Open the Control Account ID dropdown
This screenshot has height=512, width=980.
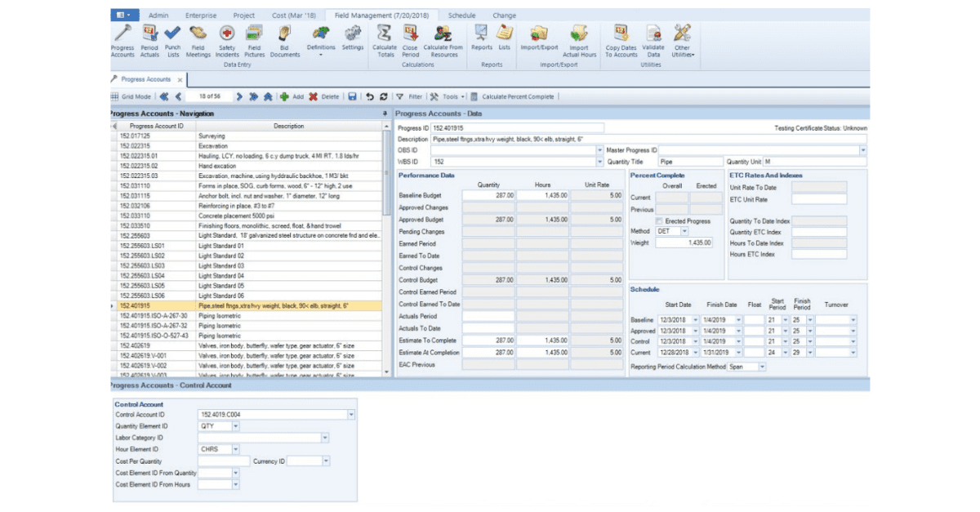[x=351, y=415]
